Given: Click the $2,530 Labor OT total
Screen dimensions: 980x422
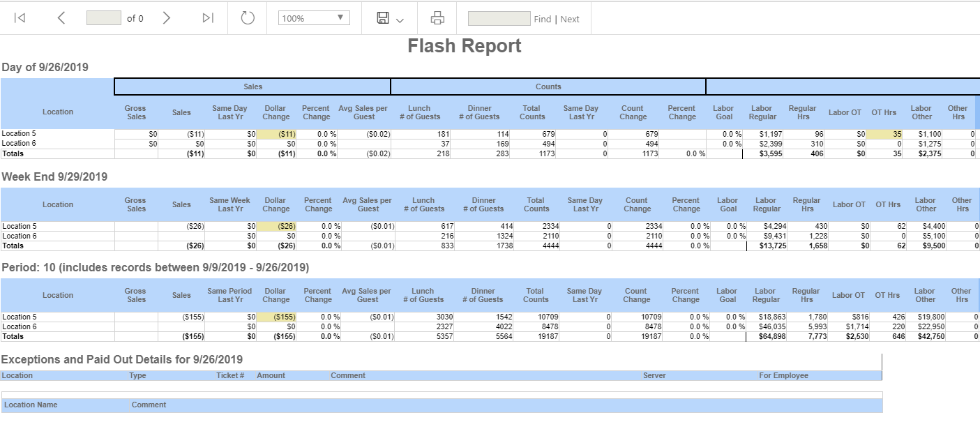Looking at the screenshot, I should click(x=856, y=336).
